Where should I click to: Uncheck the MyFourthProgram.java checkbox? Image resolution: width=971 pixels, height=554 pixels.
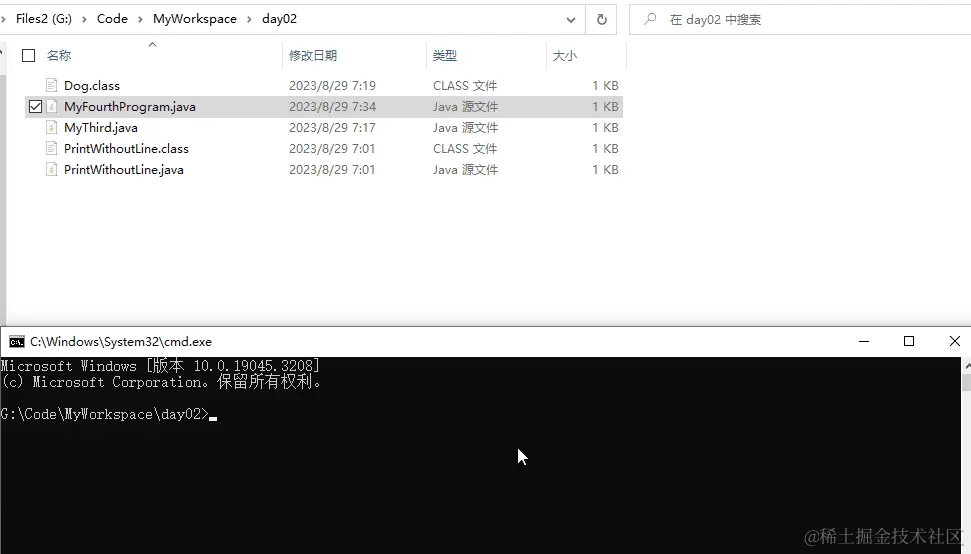(x=35, y=106)
